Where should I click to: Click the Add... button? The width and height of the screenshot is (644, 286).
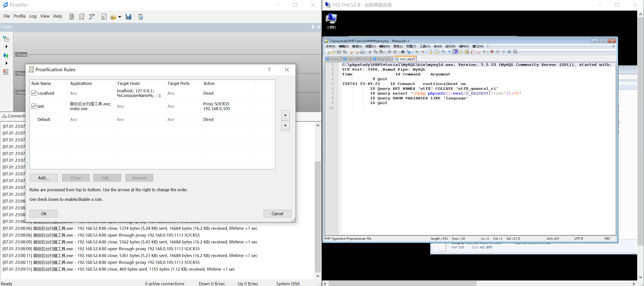[44, 178]
